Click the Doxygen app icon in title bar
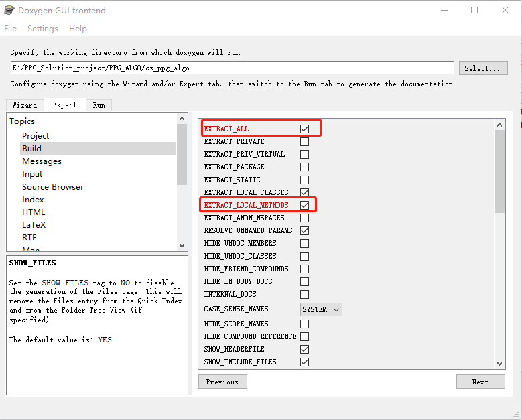 pyautogui.click(x=9, y=10)
